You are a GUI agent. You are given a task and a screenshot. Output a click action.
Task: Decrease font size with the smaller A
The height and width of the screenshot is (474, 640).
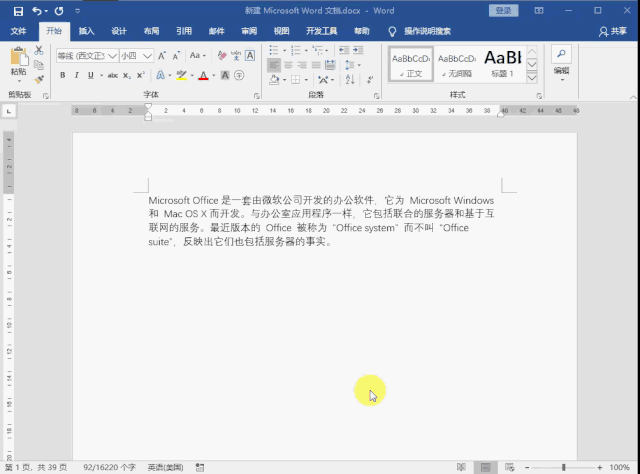[x=176, y=56]
